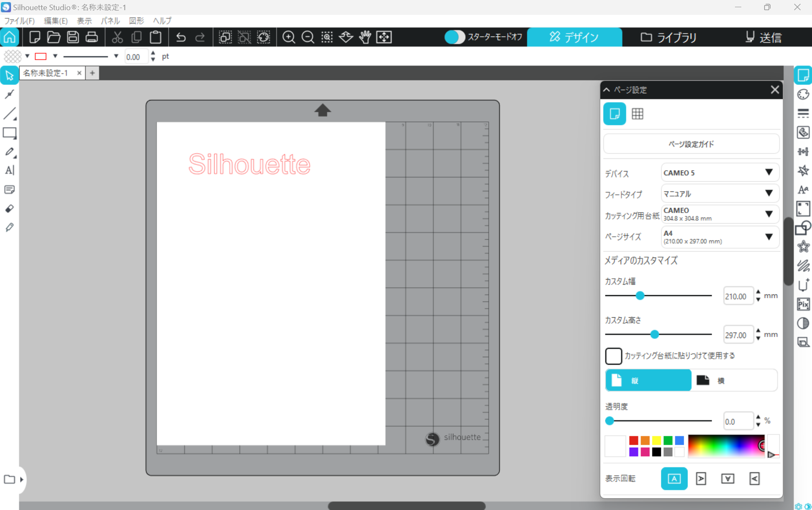Click the Zoom in magnifier
The width and height of the screenshot is (812, 510).
click(289, 37)
